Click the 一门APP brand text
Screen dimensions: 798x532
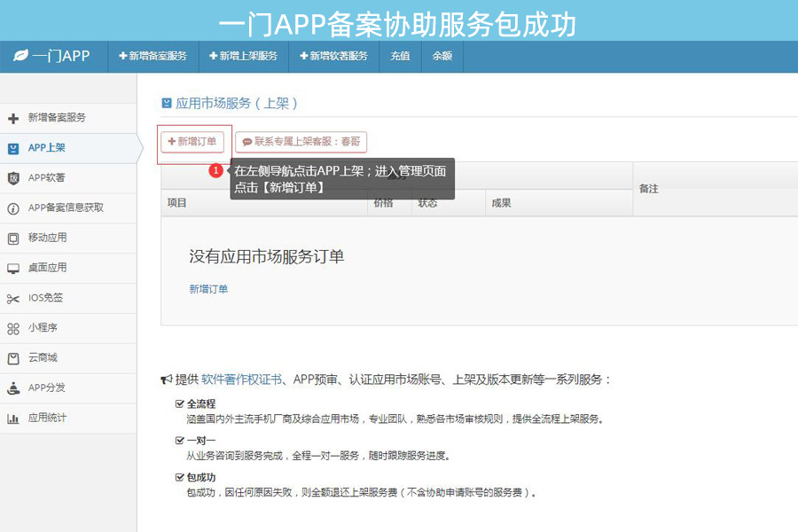[60, 56]
